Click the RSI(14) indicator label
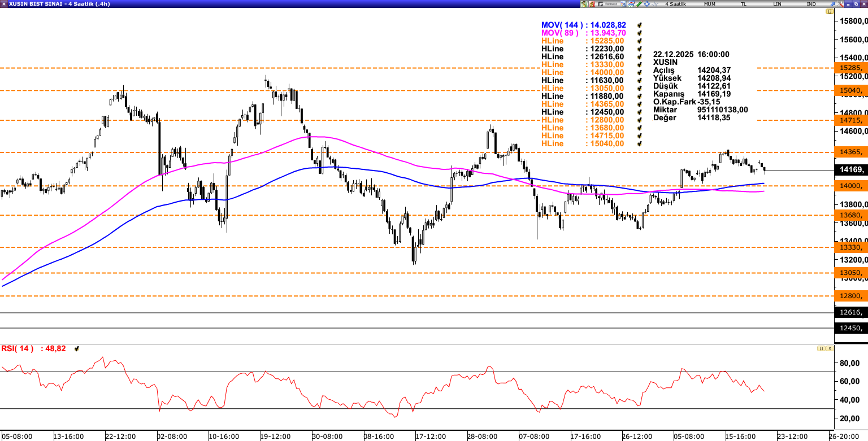This screenshot has width=868, height=441. click(x=17, y=349)
